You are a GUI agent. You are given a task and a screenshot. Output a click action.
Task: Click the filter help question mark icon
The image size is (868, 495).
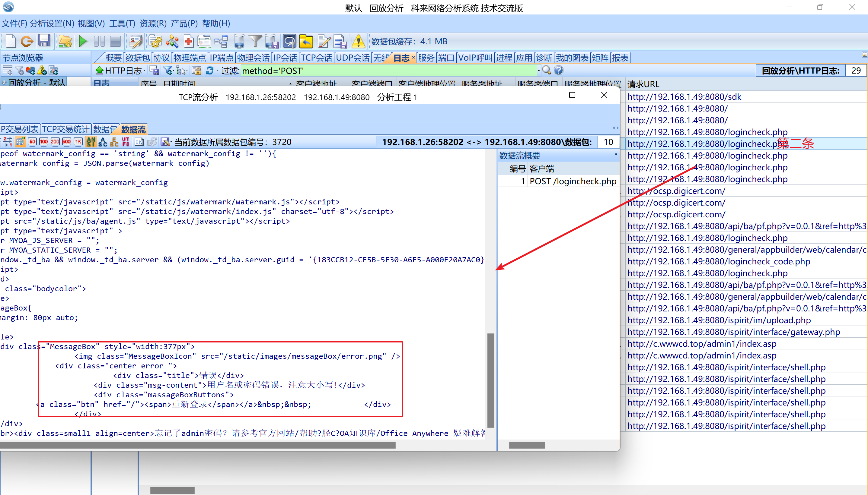558,70
